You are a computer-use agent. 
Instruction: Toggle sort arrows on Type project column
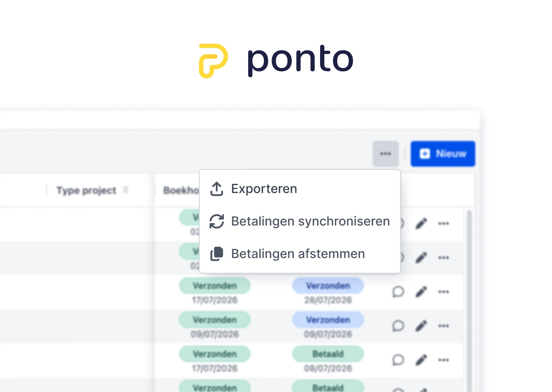tap(126, 190)
